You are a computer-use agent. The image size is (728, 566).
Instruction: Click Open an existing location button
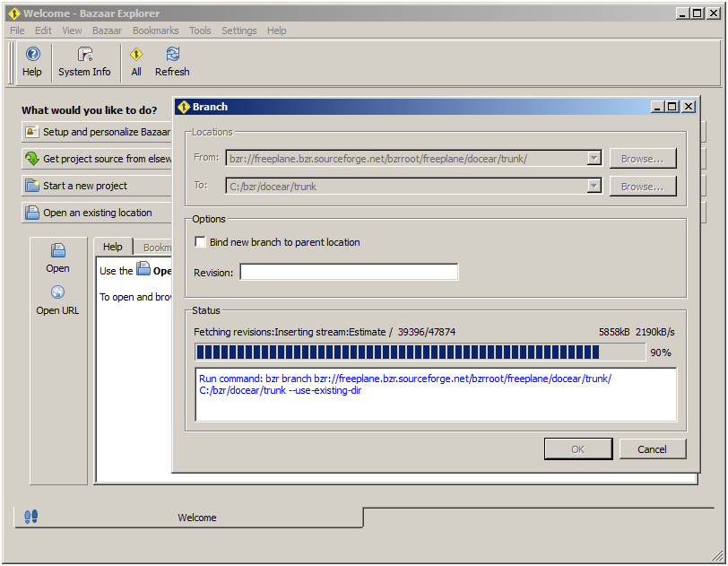click(97, 213)
